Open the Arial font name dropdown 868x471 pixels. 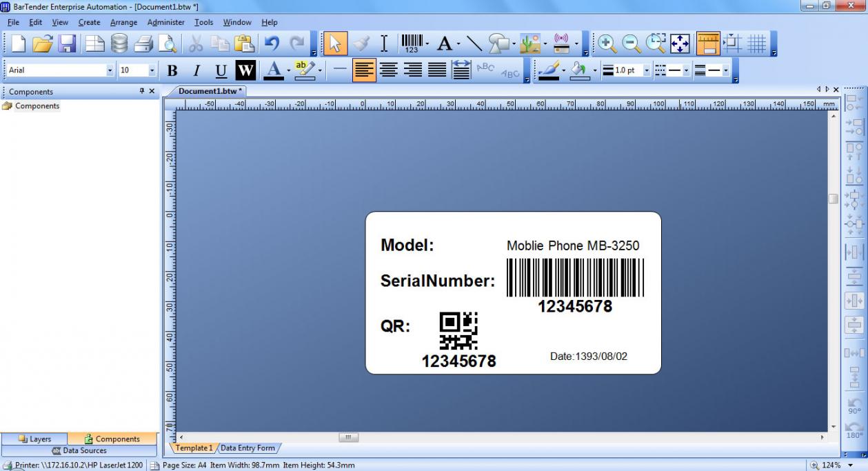click(110, 70)
